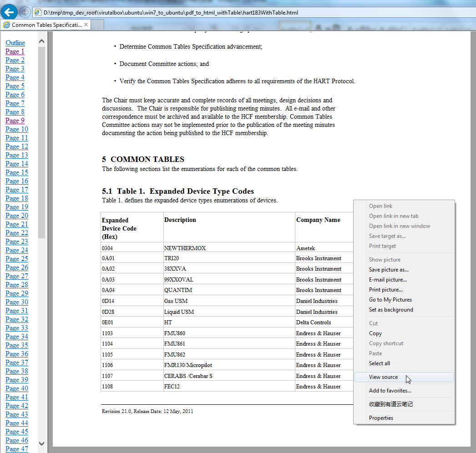The height and width of the screenshot is (453, 476).
Task: Choose Save picture as... menu item
Action: coord(404,269)
